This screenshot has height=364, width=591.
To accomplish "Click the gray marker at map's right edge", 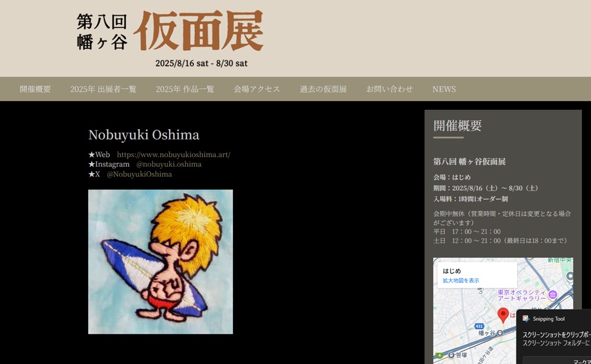I will pyautogui.click(x=570, y=277).
